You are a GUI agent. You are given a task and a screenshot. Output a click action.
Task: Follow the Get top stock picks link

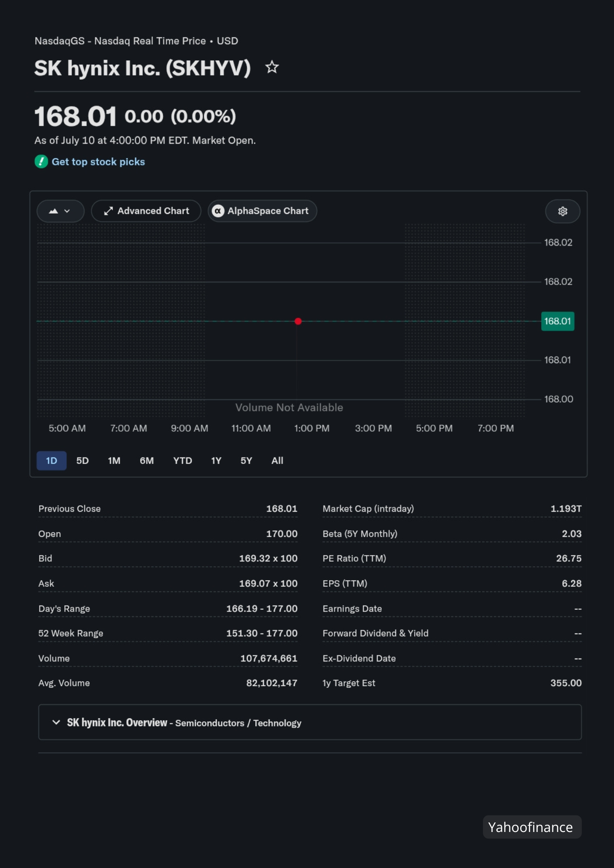tap(98, 161)
